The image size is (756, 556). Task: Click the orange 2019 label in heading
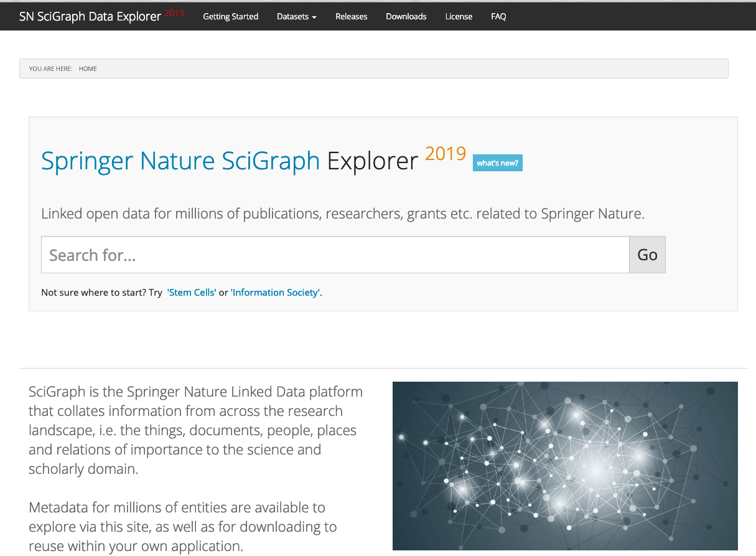[x=446, y=153]
